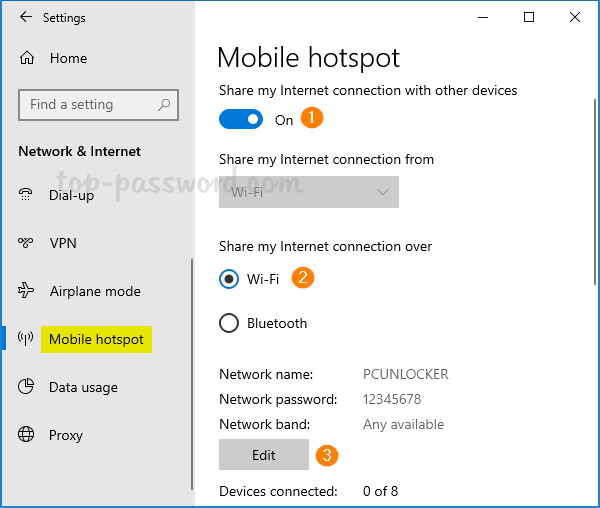Image resolution: width=600 pixels, height=508 pixels.
Task: Click the Airplane mode icon
Action: tap(26, 290)
